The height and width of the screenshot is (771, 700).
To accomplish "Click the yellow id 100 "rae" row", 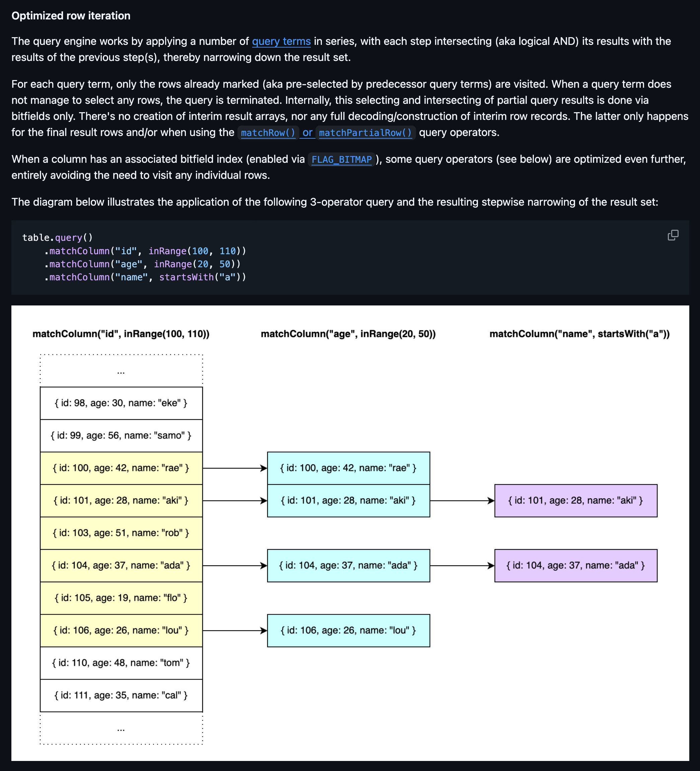I will tap(121, 468).
